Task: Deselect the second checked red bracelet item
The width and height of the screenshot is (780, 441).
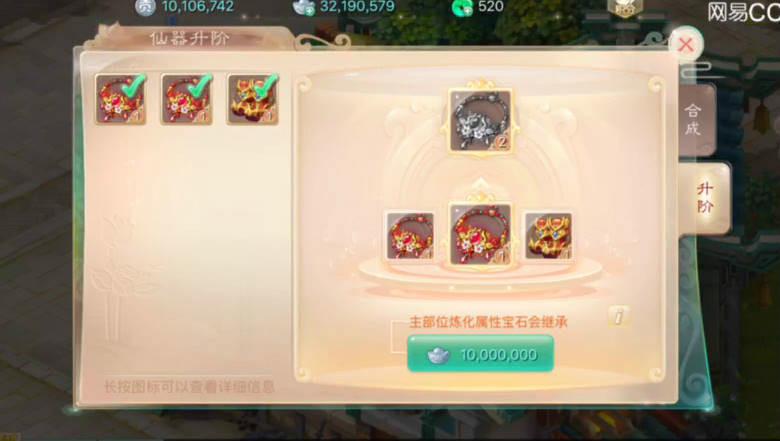Action: click(x=187, y=99)
